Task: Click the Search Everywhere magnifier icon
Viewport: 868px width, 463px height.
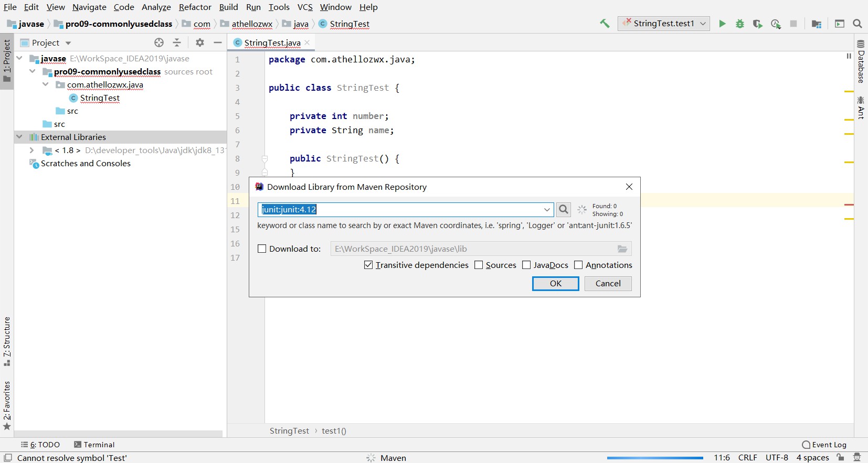Action: point(858,24)
